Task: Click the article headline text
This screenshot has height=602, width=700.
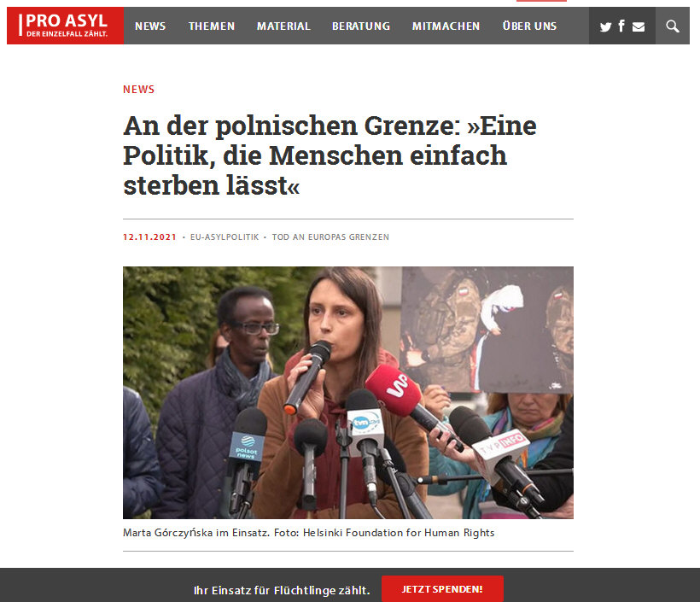Action: (x=330, y=155)
